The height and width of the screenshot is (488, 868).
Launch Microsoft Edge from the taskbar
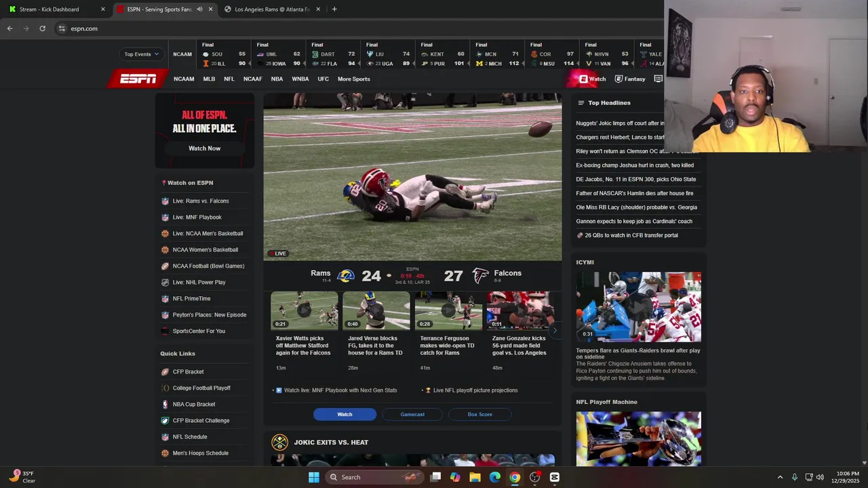click(495, 477)
